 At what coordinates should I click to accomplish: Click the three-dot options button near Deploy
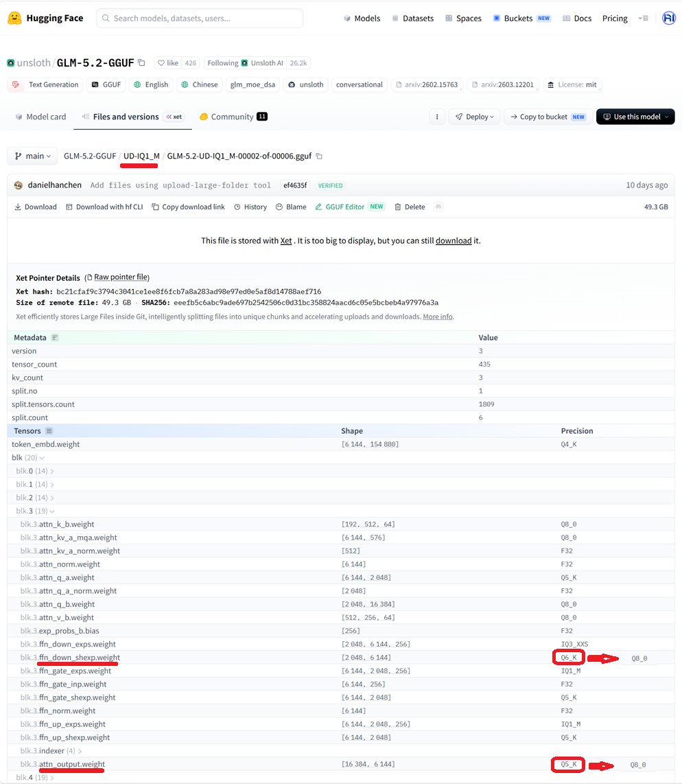[437, 117]
